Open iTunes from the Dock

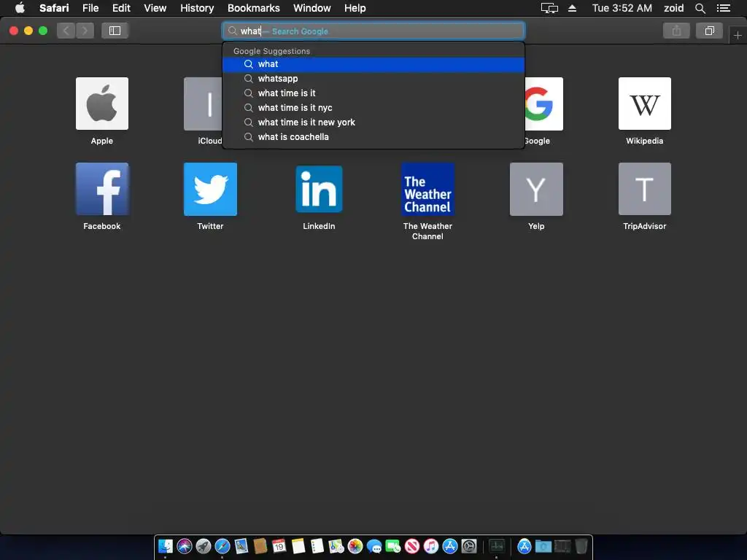[x=430, y=545]
